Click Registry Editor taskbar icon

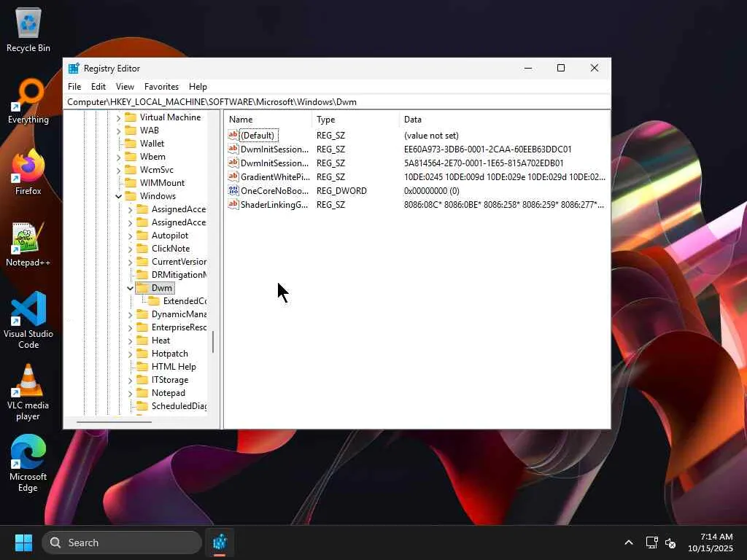[220, 542]
